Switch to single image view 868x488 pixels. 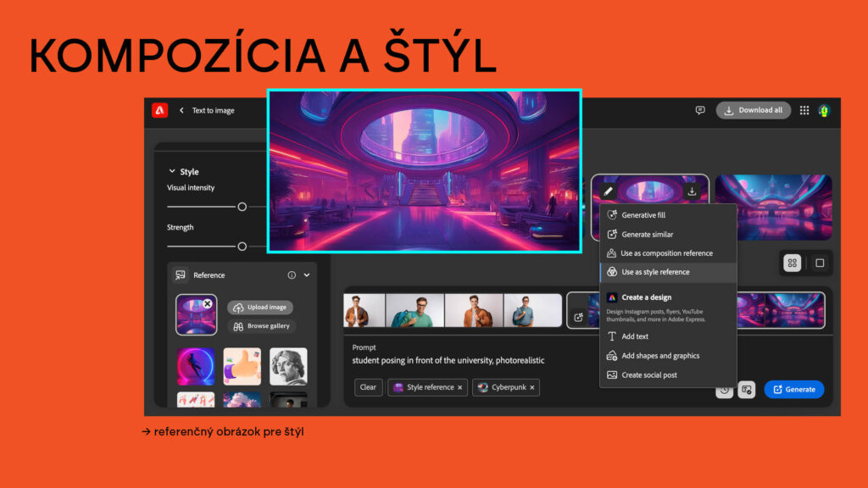tap(820, 263)
